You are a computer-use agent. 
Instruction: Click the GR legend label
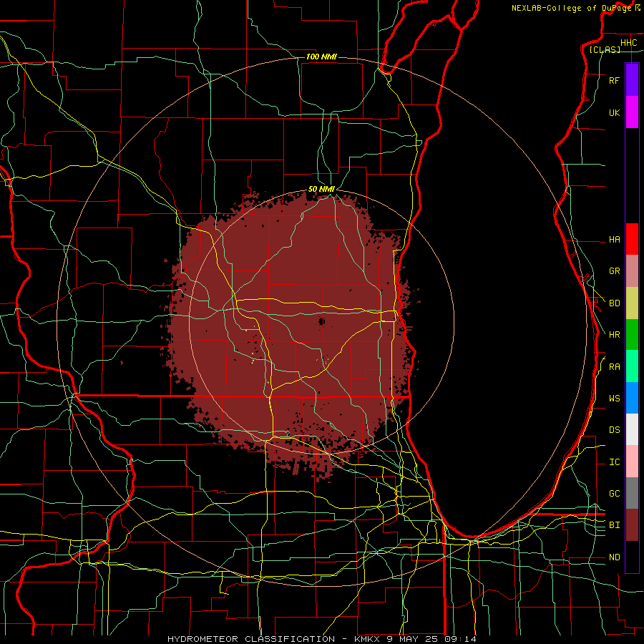click(614, 271)
